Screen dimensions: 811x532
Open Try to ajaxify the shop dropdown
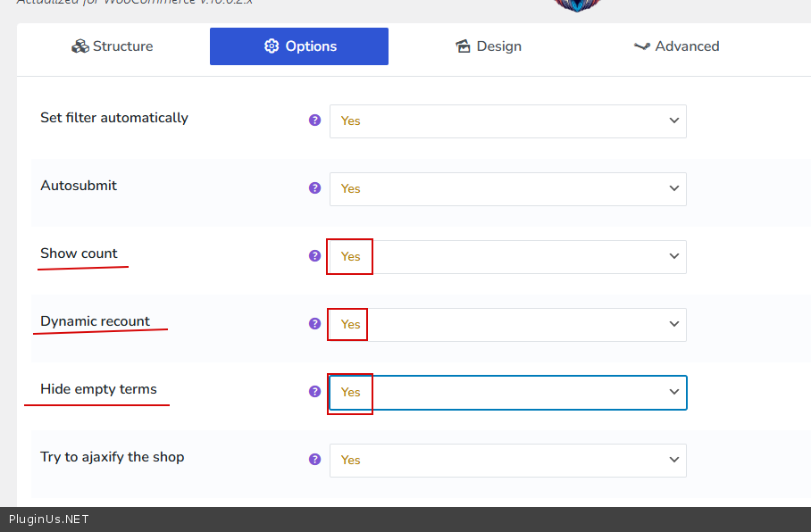pos(507,460)
